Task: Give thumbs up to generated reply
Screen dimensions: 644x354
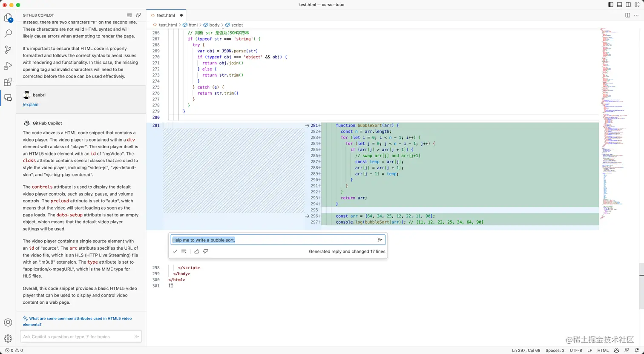Action: [x=197, y=251]
